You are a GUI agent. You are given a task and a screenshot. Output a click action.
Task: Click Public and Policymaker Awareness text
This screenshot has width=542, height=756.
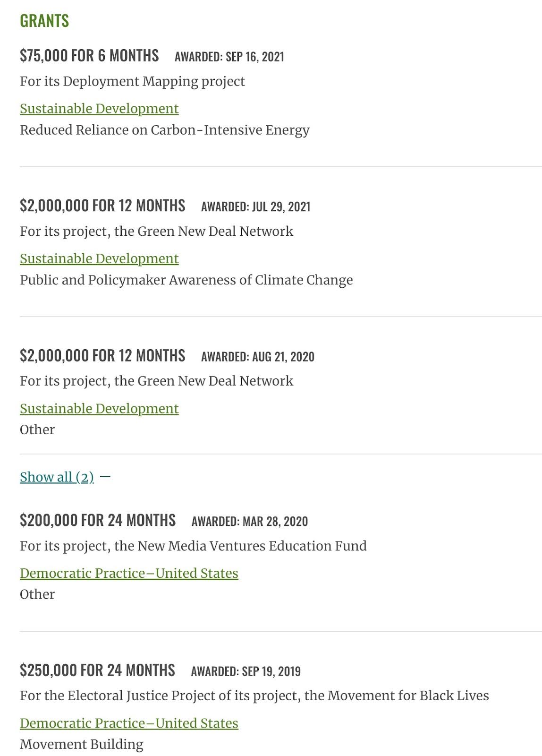(186, 280)
